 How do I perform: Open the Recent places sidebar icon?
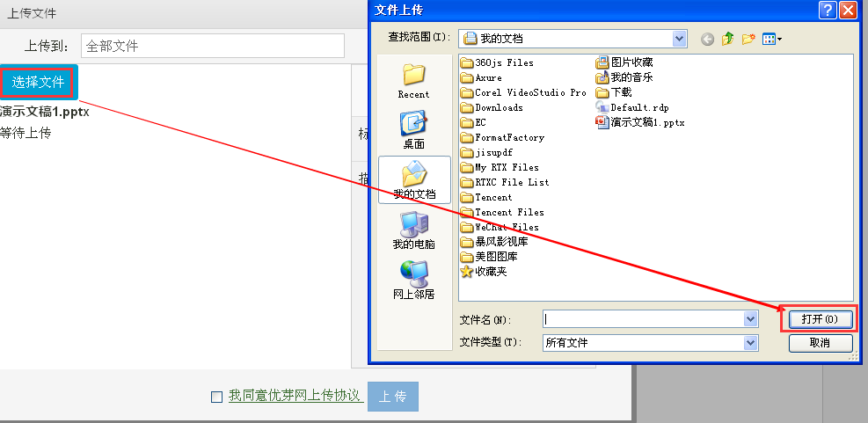(413, 81)
